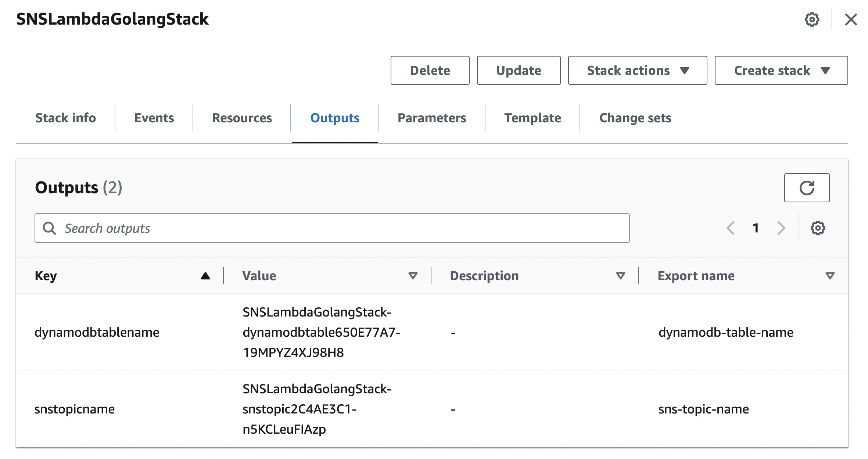Viewport: 868px width, 459px height.
Task: Select page number 1
Action: [756, 228]
